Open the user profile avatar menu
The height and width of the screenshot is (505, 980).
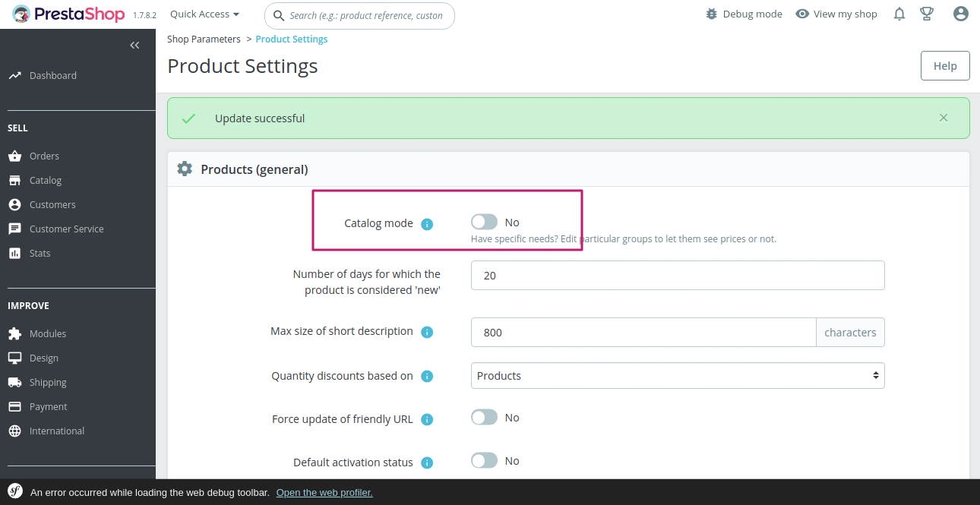coord(961,14)
